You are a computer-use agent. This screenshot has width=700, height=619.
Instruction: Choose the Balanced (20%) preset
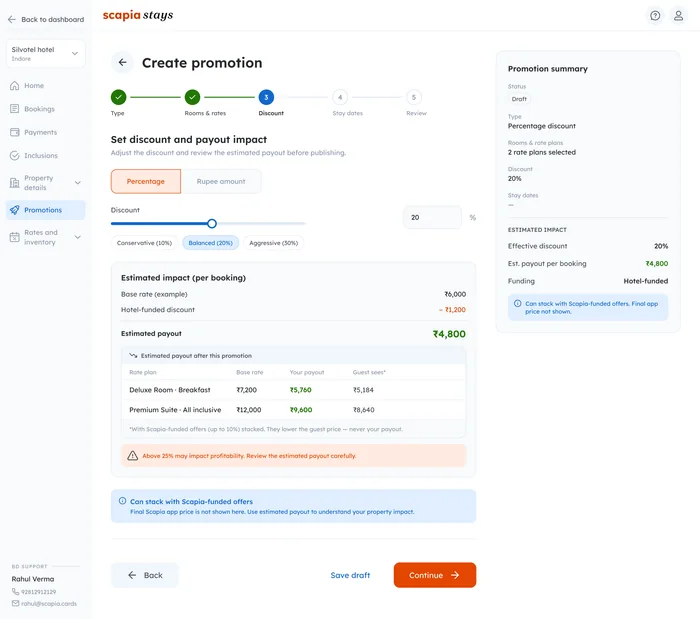210,243
